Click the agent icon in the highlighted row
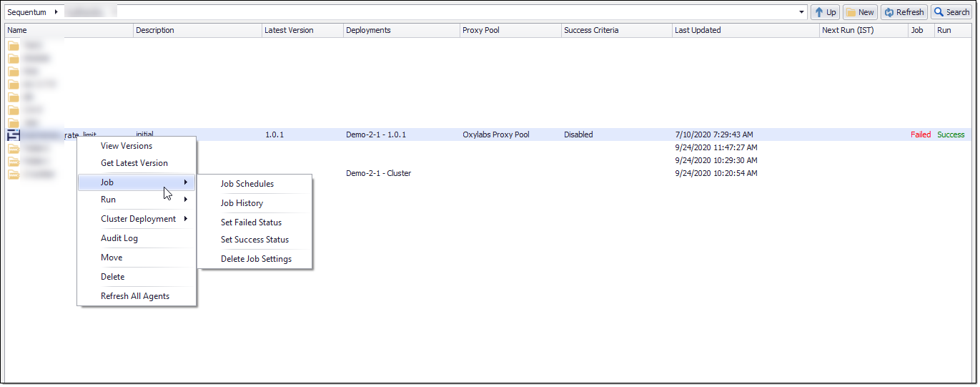The height and width of the screenshot is (387, 980). coord(14,134)
